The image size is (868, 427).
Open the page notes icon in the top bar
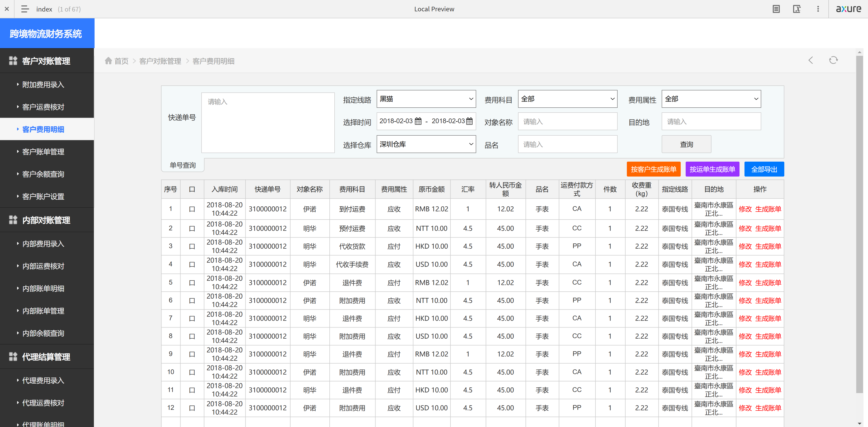point(776,9)
